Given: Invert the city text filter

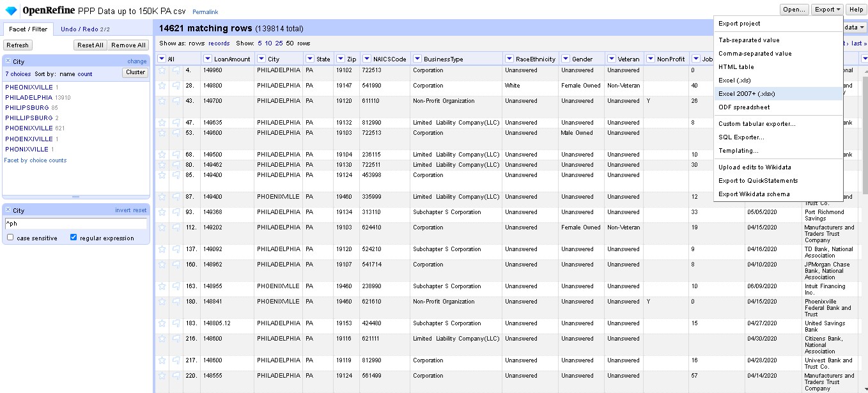Looking at the screenshot, I should 121,210.
